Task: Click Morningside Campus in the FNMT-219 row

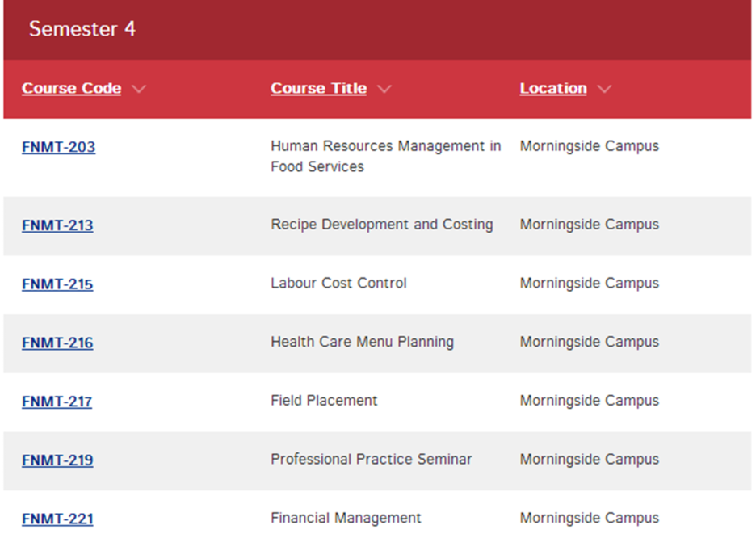Action: [x=589, y=460]
